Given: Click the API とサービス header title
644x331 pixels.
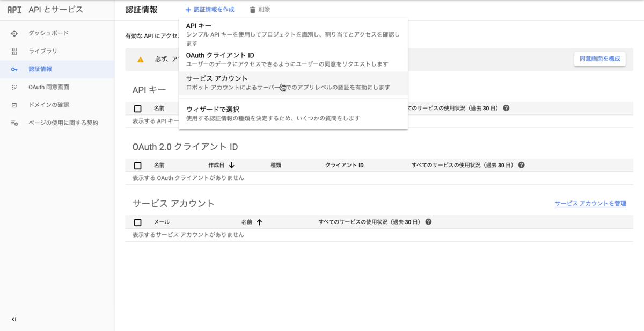Looking at the screenshot, I should [x=55, y=10].
